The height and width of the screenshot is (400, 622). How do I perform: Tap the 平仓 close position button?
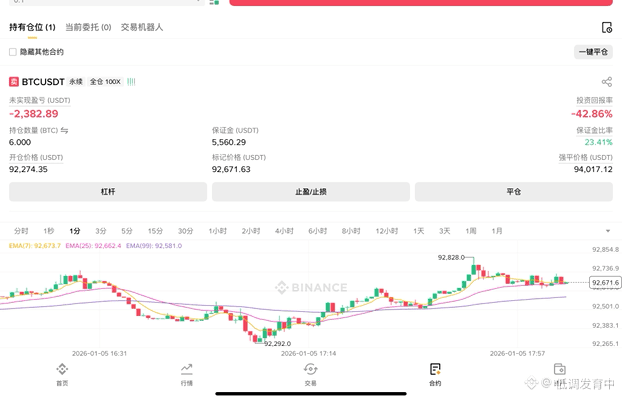[x=514, y=192]
